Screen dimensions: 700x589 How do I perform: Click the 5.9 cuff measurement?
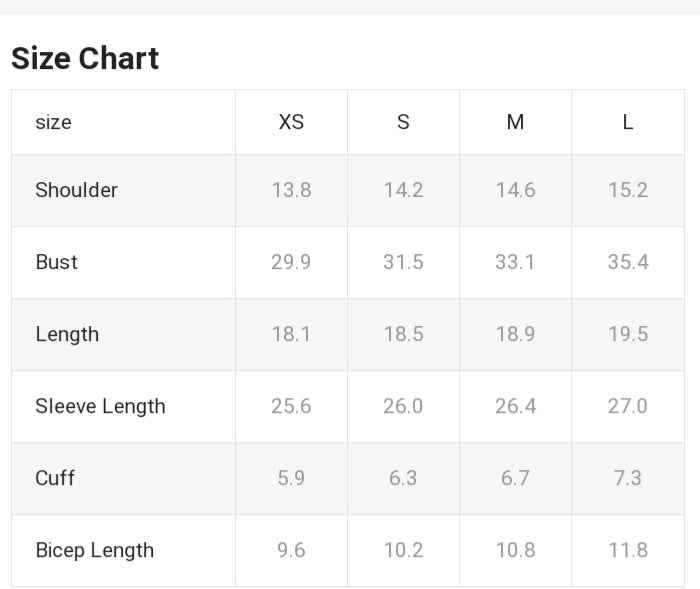[x=291, y=478]
